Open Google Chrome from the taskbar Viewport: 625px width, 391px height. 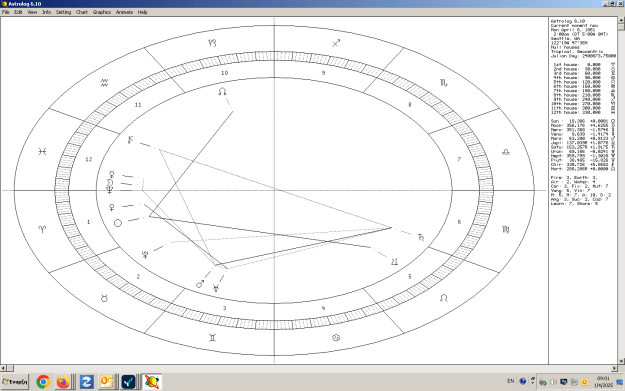[x=43, y=382]
